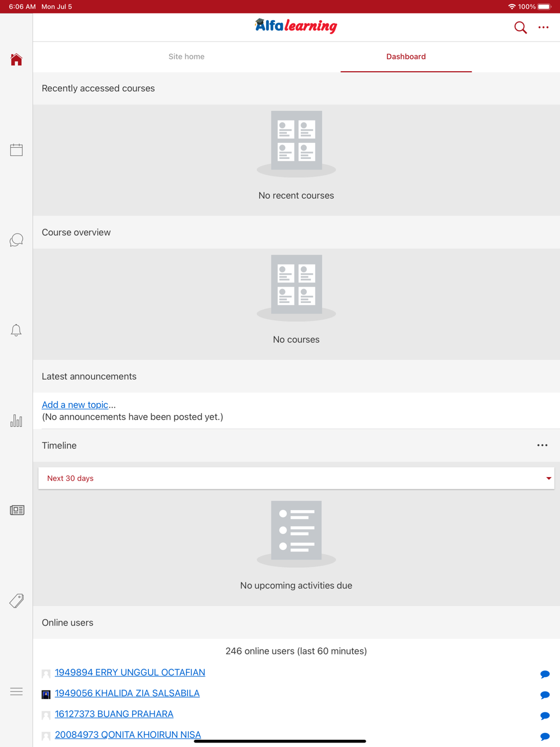
Task: Click the Add a new topic link
Action: click(x=75, y=404)
